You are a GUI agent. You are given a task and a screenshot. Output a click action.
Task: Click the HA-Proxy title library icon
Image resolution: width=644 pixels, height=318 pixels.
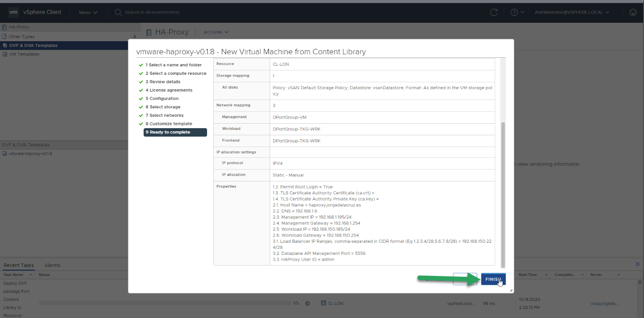click(x=149, y=32)
